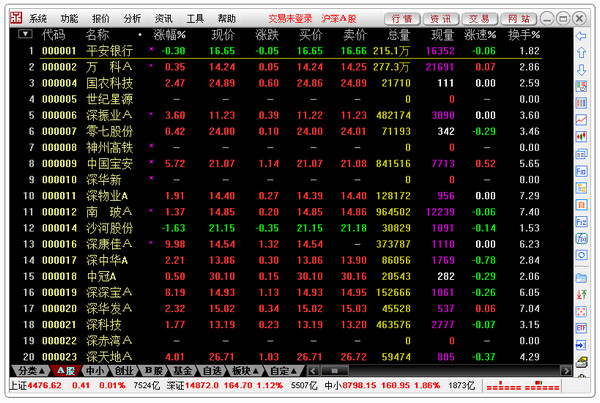Screen dimensions: 600x403
Task: Click the red-dot indicator panel in status bar
Action: click(522, 385)
